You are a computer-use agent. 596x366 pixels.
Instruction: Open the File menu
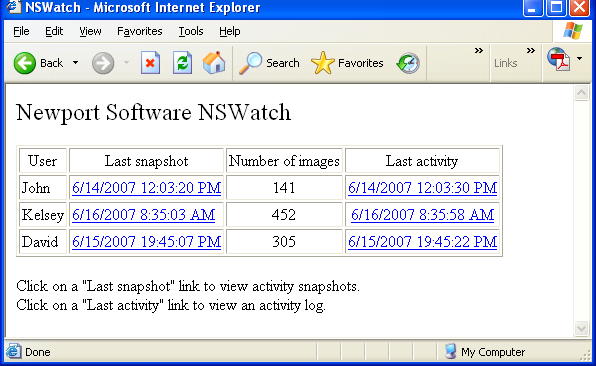(21, 31)
